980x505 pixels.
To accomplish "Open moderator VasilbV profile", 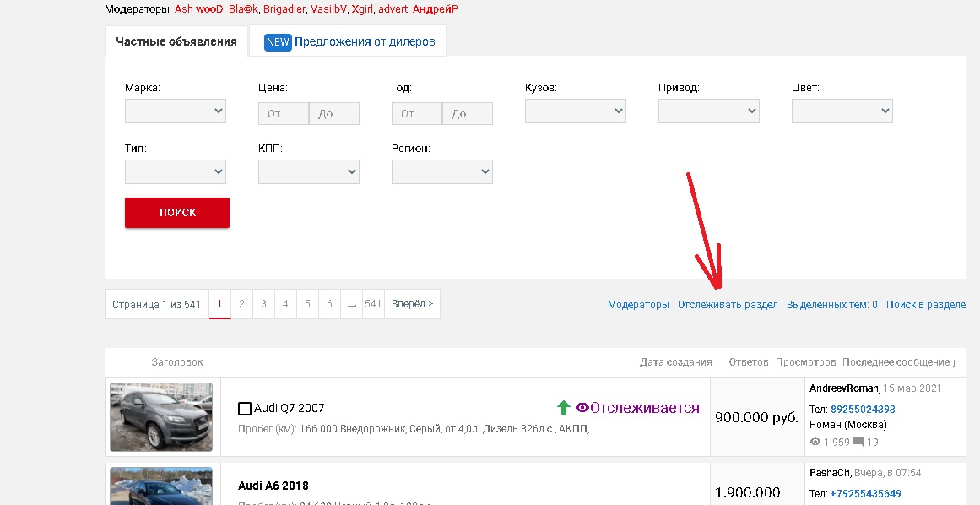I will pos(328,9).
